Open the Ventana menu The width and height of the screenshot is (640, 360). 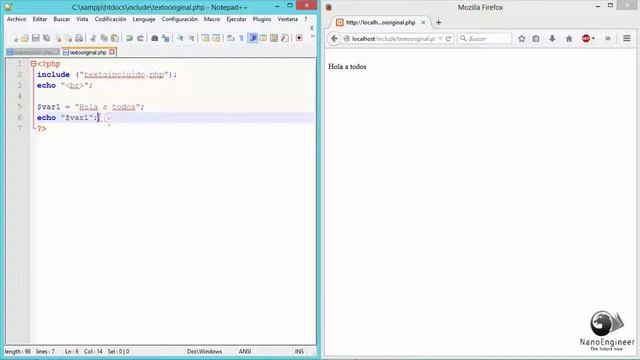(287, 19)
